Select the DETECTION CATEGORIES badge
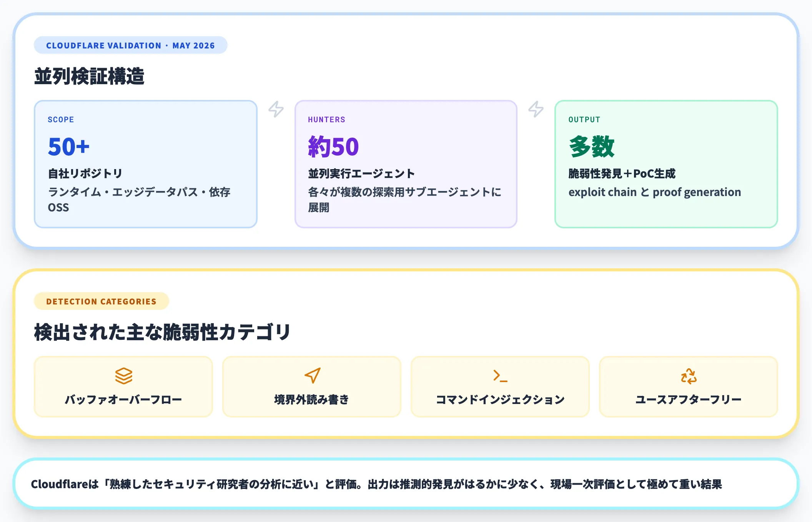Image resolution: width=812 pixels, height=522 pixels. pyautogui.click(x=101, y=301)
